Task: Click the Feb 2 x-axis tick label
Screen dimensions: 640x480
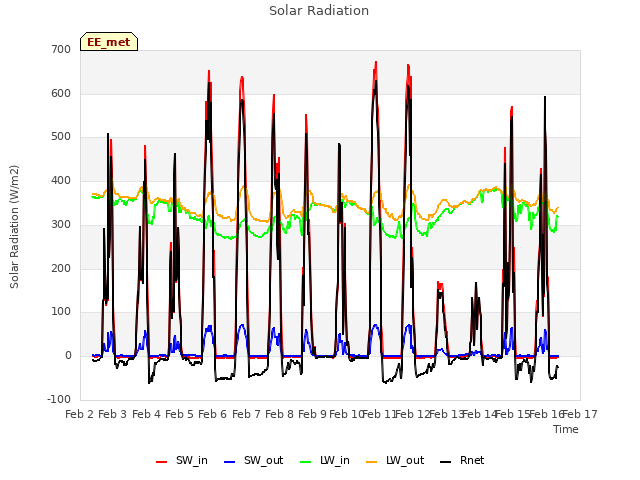Action: 80,414
